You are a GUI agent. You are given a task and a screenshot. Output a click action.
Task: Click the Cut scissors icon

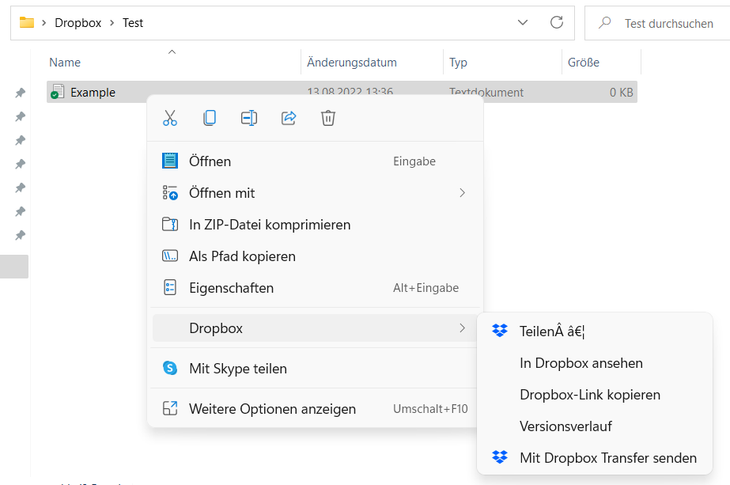click(x=170, y=118)
